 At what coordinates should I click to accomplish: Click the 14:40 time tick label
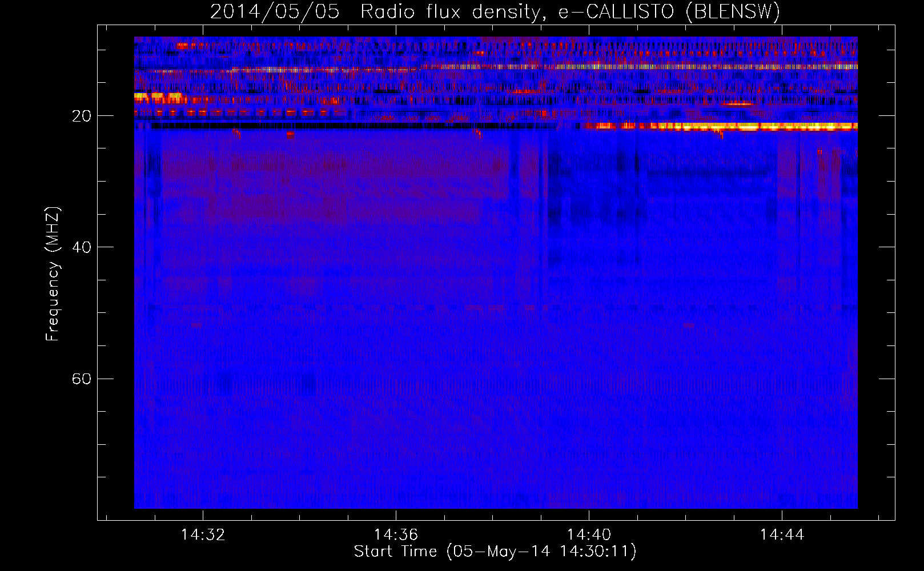coord(589,535)
